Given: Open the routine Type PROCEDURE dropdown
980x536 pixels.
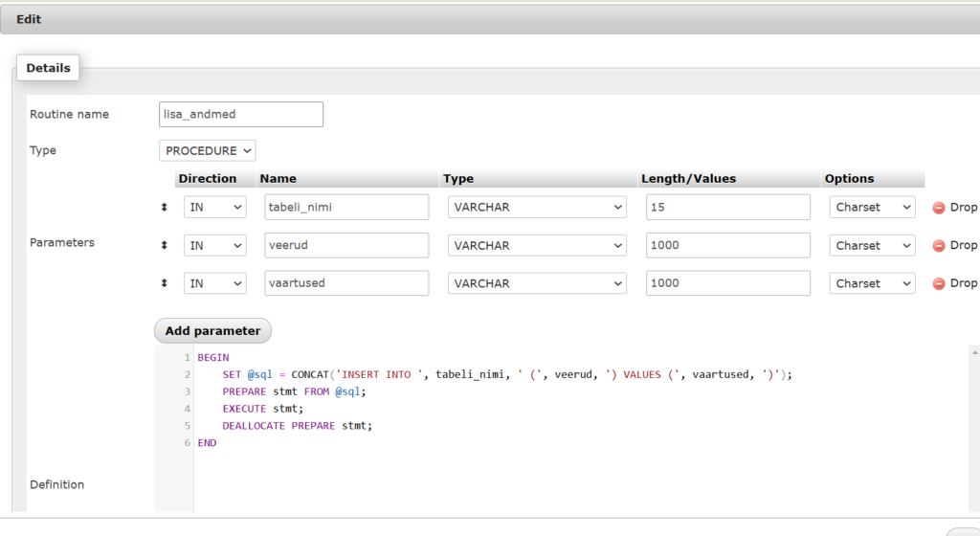Looking at the screenshot, I should click(x=208, y=150).
